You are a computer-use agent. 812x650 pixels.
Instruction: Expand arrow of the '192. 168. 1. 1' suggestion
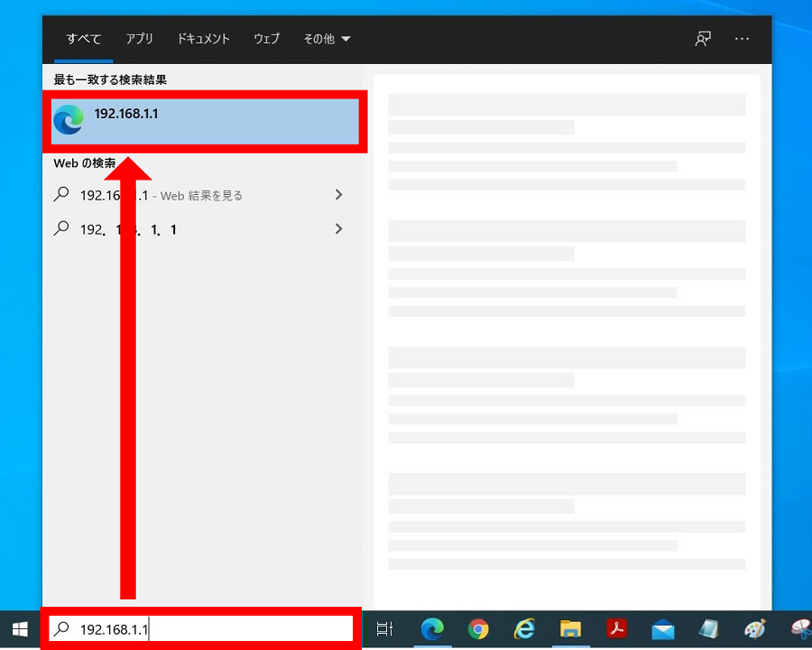coord(338,228)
